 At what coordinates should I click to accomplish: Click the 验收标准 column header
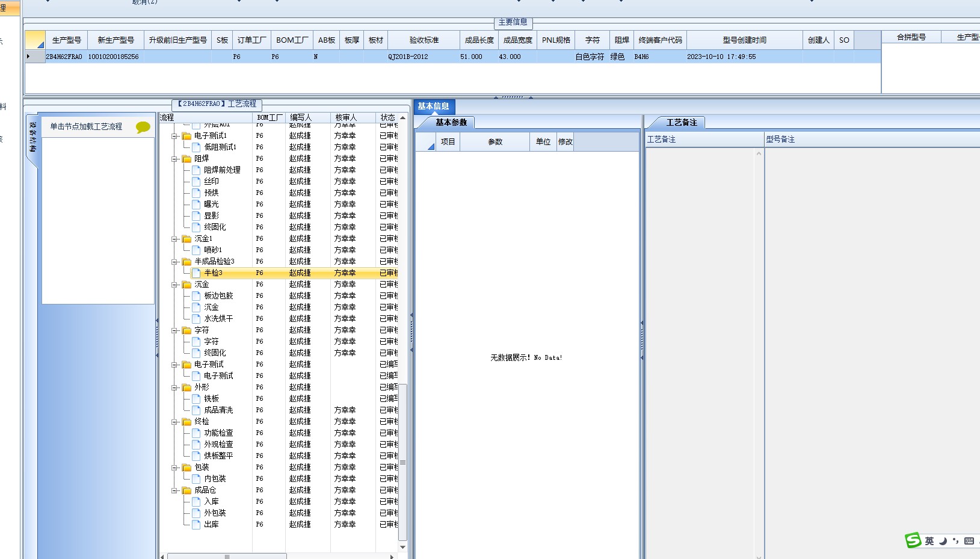(424, 40)
